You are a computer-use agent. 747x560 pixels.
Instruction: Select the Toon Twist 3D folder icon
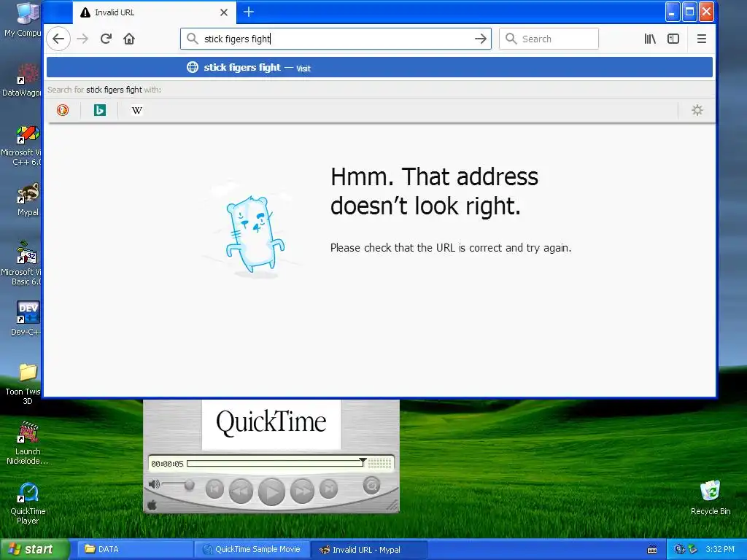tap(24, 384)
